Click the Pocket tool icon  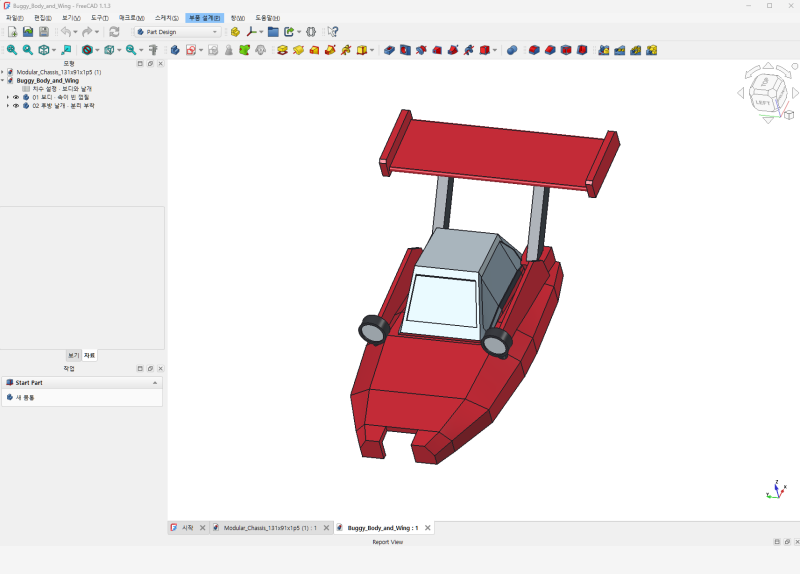pyautogui.click(x=389, y=50)
